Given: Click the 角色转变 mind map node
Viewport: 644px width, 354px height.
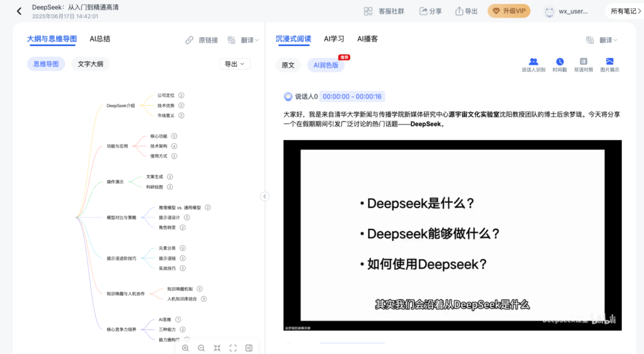Looking at the screenshot, I should (167, 228).
